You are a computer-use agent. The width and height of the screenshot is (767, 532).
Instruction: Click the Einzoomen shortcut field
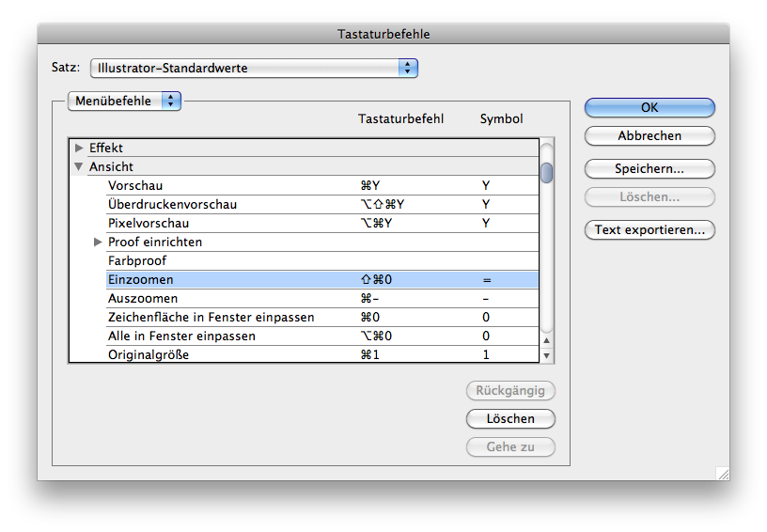pos(376,279)
